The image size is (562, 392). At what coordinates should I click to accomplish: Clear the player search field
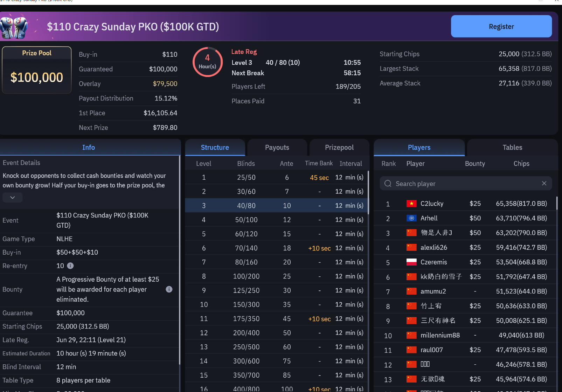tap(544, 184)
